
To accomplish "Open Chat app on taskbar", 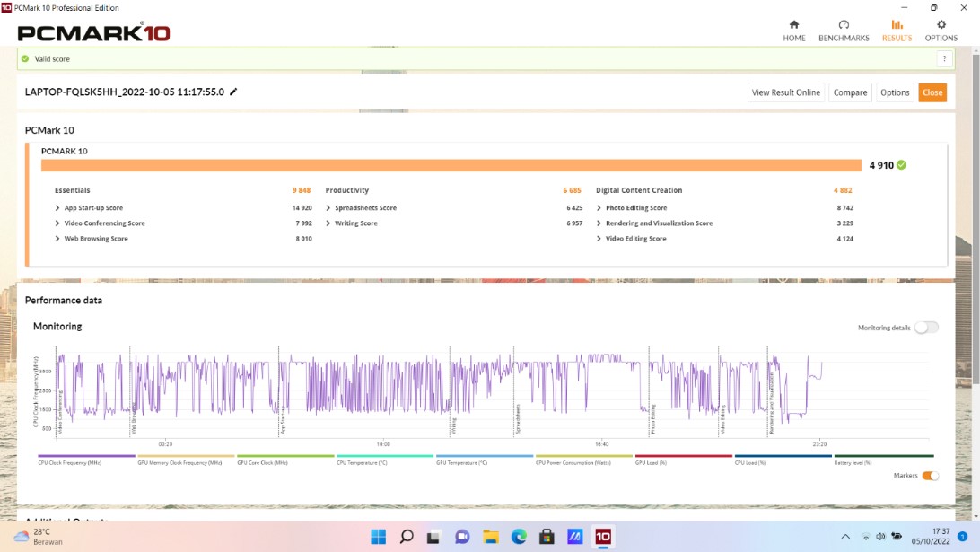I will 462,537.
